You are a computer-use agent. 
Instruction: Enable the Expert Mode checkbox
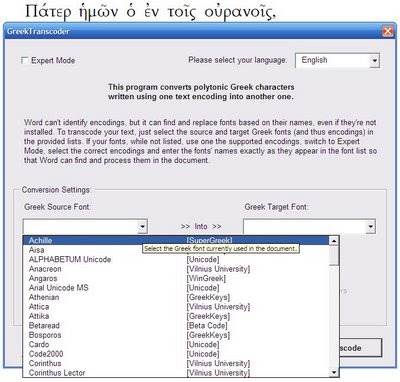point(24,60)
